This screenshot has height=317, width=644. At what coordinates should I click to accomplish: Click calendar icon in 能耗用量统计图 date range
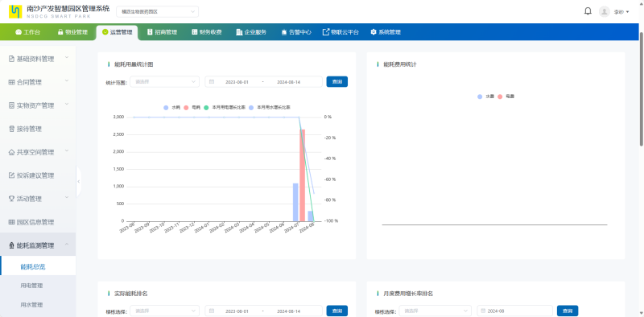[212, 82]
